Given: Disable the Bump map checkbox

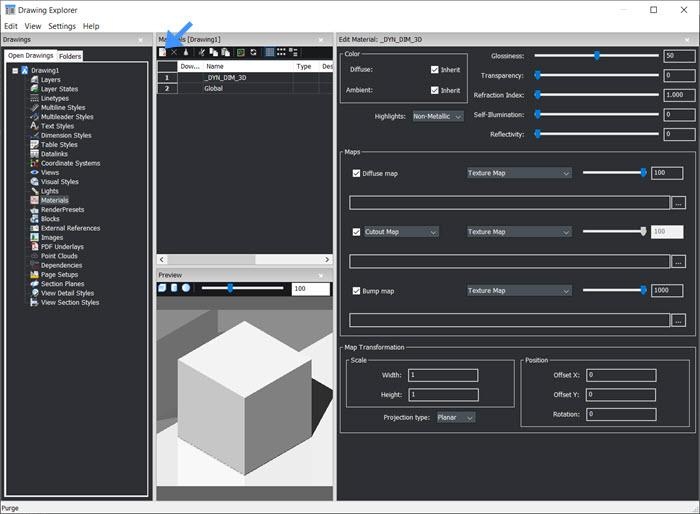Looking at the screenshot, I should (x=357, y=291).
